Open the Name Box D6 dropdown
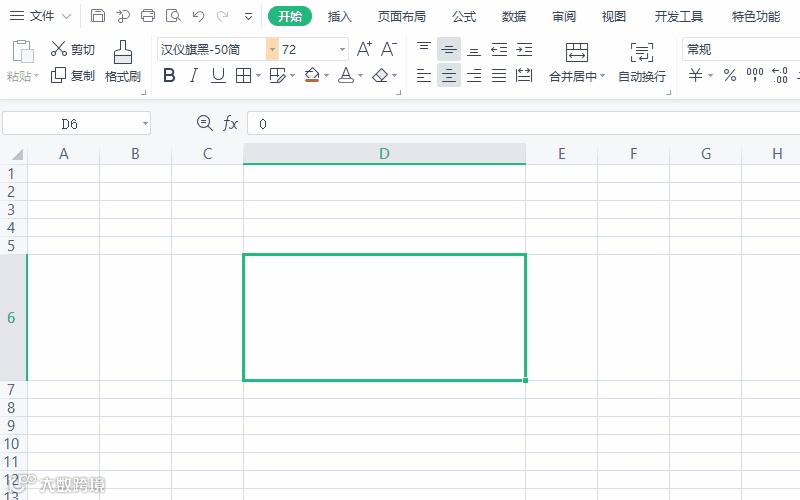Image resolution: width=800 pixels, height=500 pixels. pyautogui.click(x=145, y=123)
